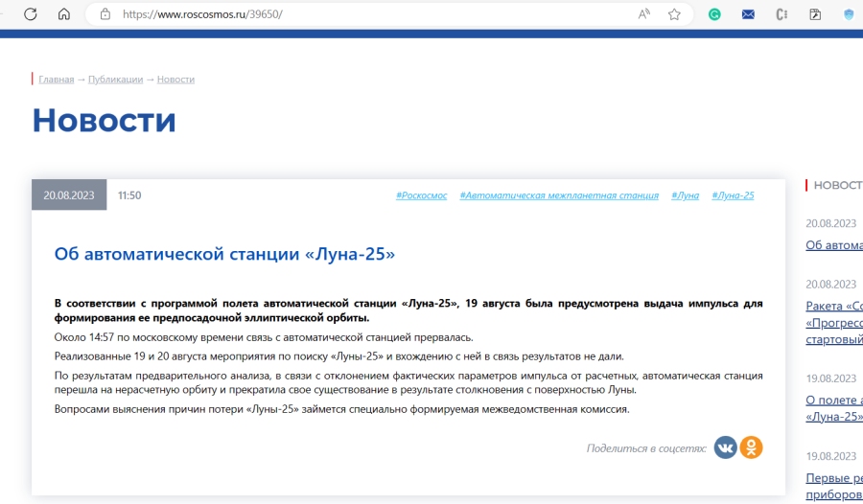Click the Новости page heading
Viewport: 863px width, 504px height.
(x=104, y=120)
